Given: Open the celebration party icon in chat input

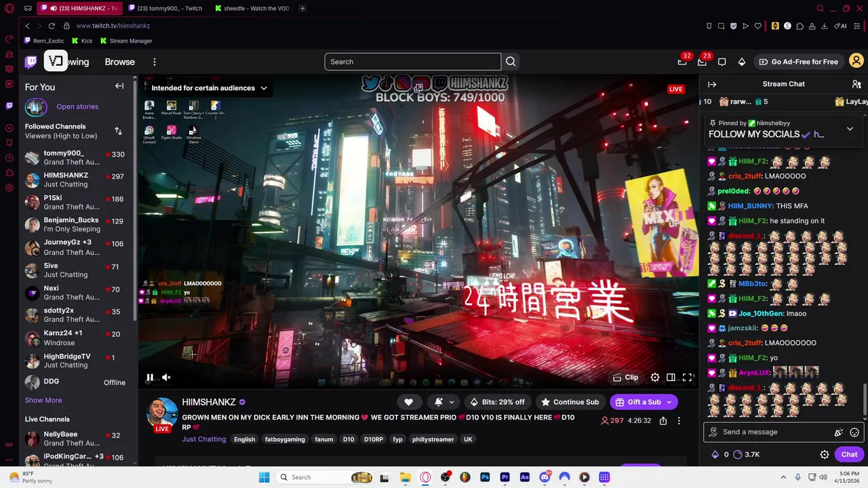Looking at the screenshot, I should pos(839,432).
